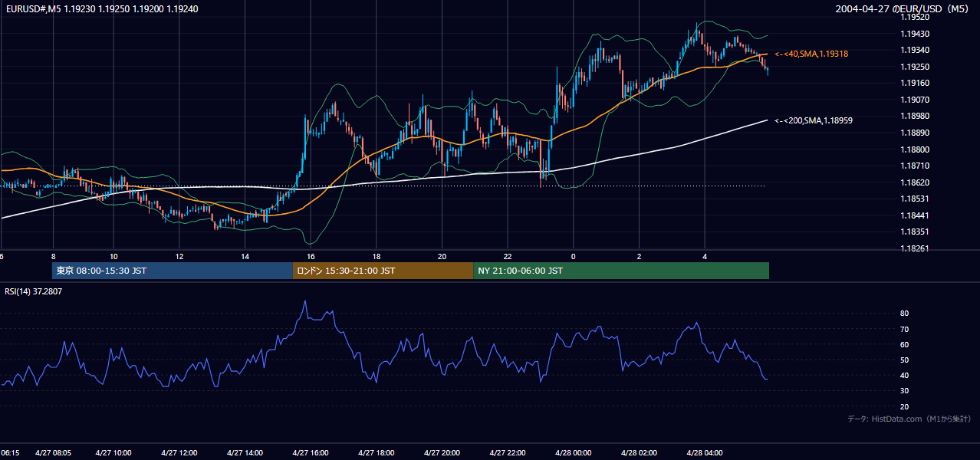
Task: Click hour label 18 under the price chart
Action: click(x=377, y=256)
